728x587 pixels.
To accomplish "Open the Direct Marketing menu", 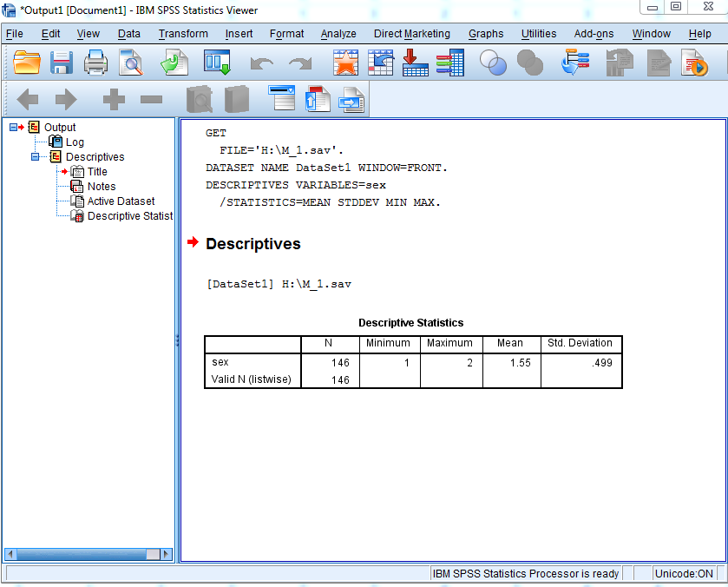I will coord(412,34).
